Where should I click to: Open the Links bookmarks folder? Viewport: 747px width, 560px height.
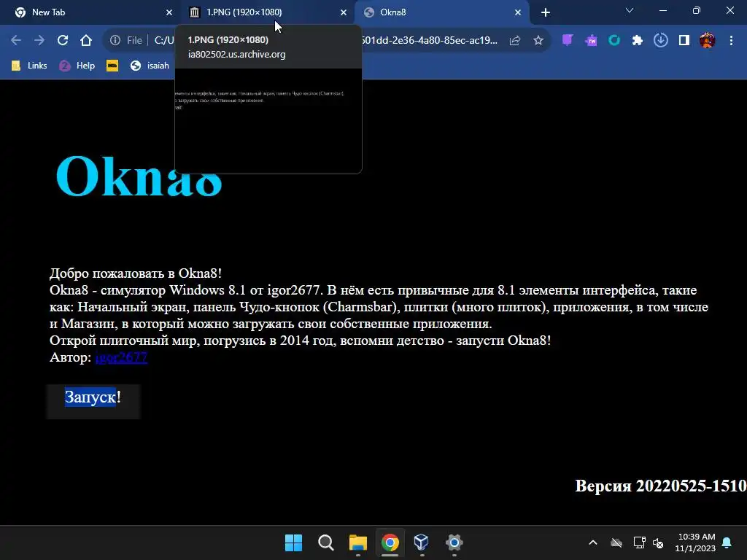(x=29, y=66)
